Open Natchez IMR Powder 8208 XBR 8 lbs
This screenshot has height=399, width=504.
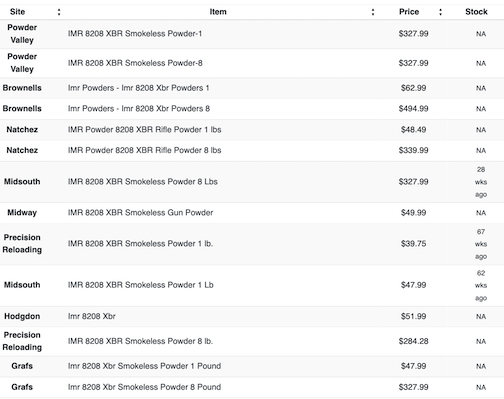pyautogui.click(x=144, y=150)
